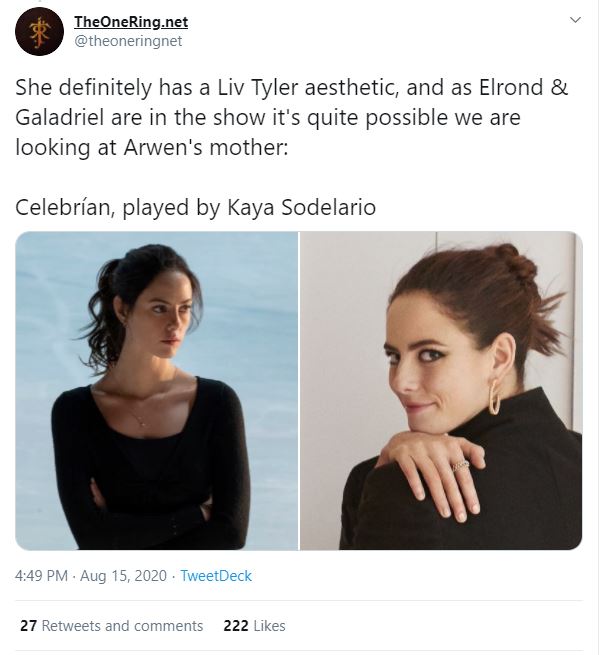
Task: Click the number 27 retweet count
Action: tap(28, 626)
